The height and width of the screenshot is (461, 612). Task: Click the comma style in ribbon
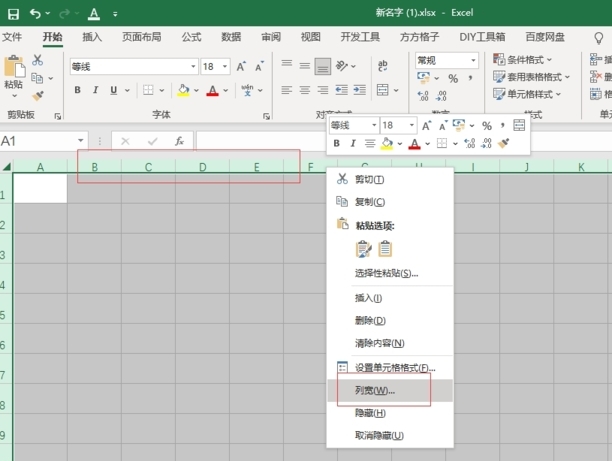(471, 78)
